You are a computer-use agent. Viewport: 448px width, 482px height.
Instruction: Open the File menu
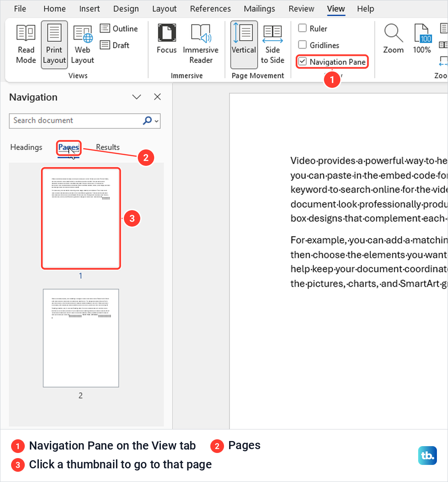pyautogui.click(x=20, y=9)
